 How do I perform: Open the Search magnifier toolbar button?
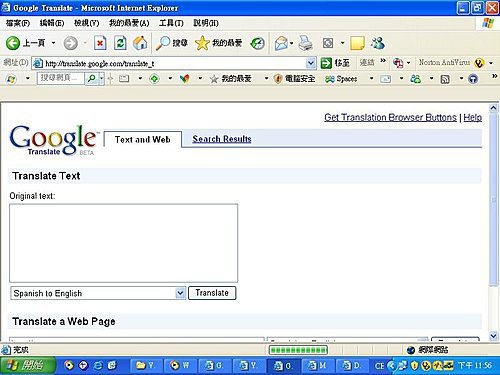point(172,43)
